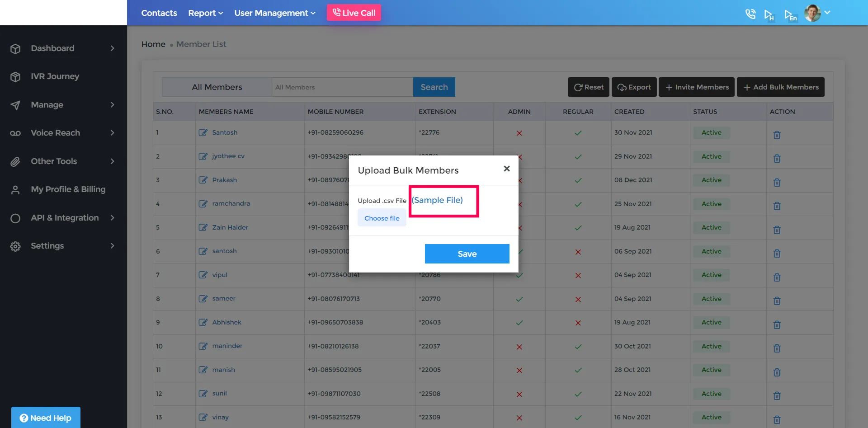Image resolution: width=868 pixels, height=428 pixels.
Task: Click the play H icon in header
Action: click(769, 15)
